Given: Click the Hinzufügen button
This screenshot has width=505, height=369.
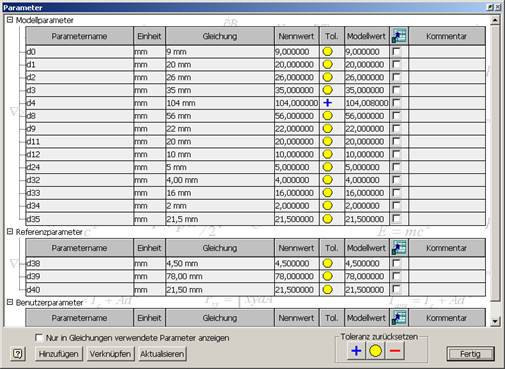Looking at the screenshot, I should tap(59, 354).
